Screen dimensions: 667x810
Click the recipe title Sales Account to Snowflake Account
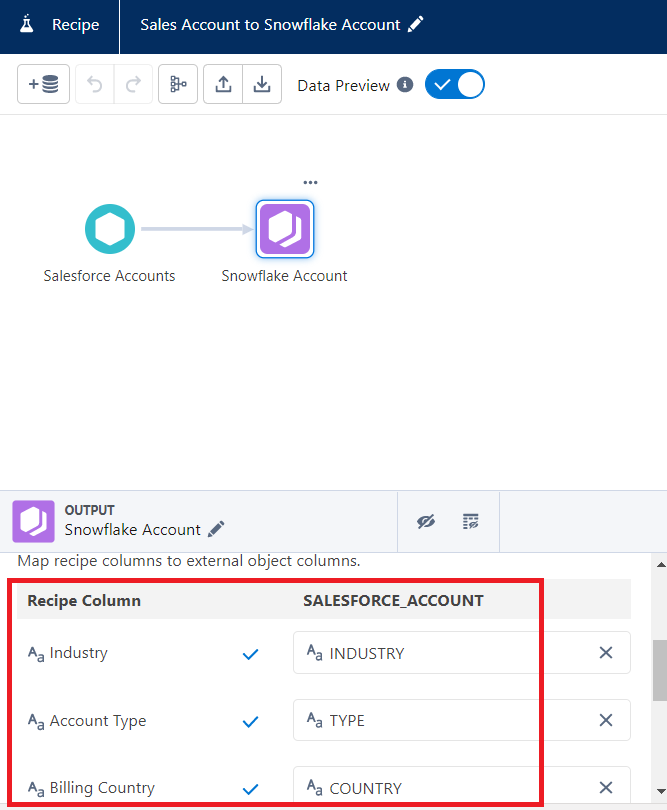(x=270, y=24)
